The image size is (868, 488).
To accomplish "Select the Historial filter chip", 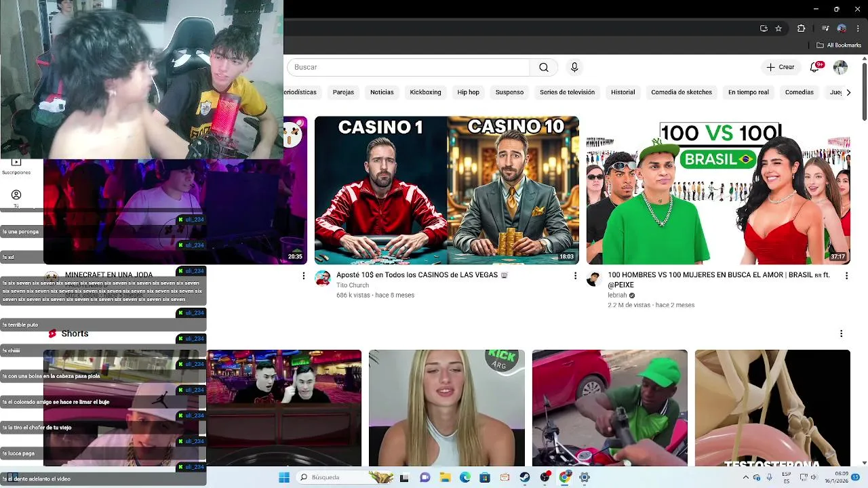I will point(623,92).
